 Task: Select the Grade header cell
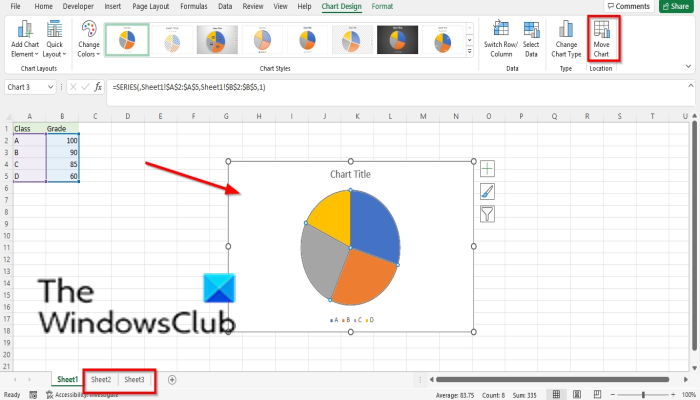(62, 129)
